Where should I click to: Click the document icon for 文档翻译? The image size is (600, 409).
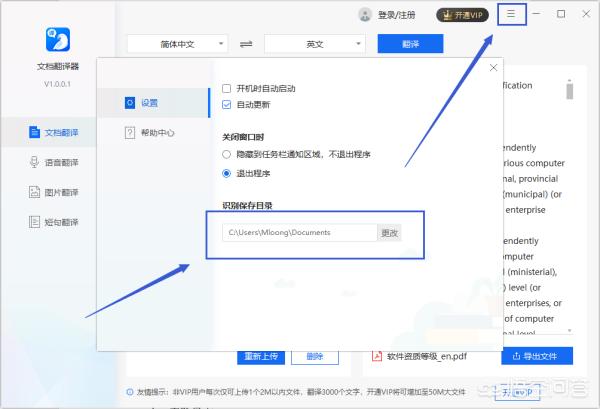coord(34,132)
